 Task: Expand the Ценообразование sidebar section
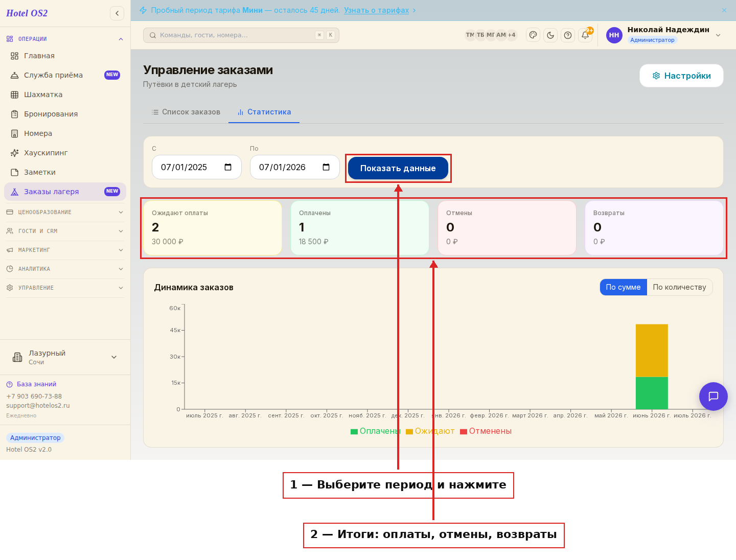click(x=65, y=212)
